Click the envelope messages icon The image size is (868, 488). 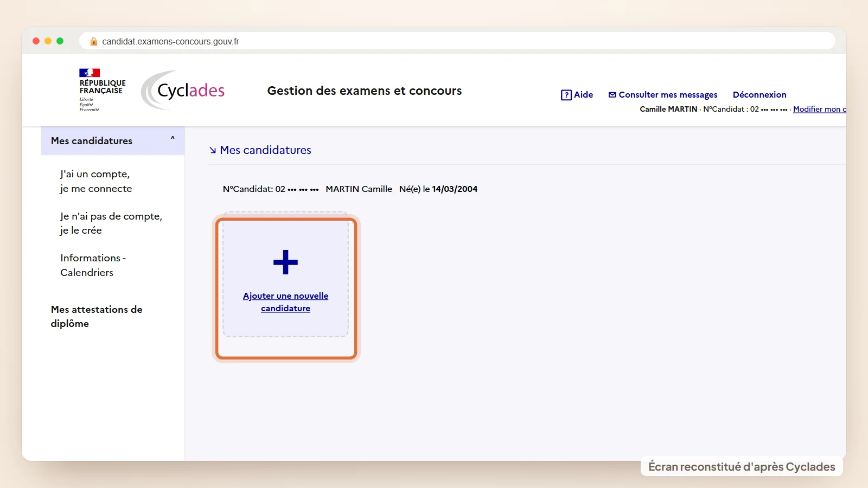(x=612, y=95)
